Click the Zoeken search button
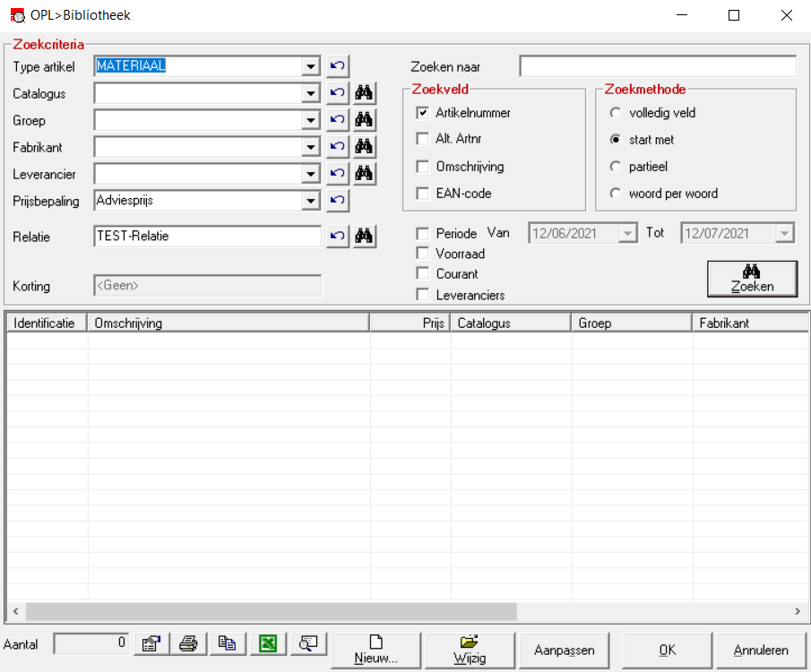 (x=752, y=279)
